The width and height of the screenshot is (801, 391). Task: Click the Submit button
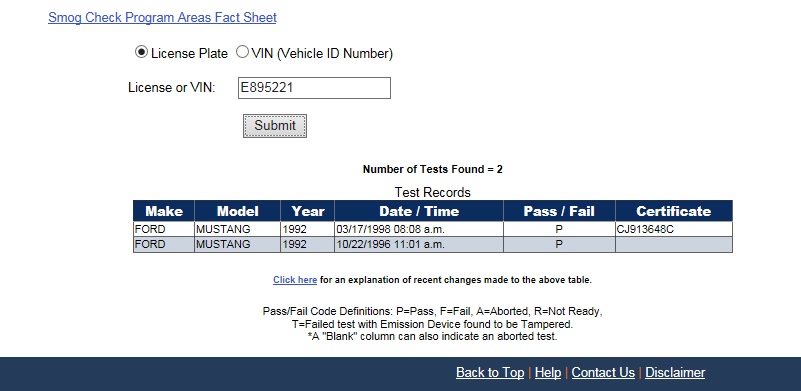275,126
